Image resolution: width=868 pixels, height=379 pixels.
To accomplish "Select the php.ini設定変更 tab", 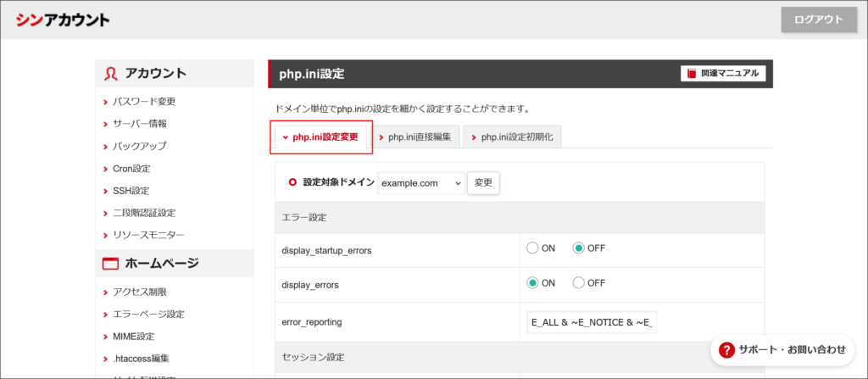I will (x=321, y=137).
